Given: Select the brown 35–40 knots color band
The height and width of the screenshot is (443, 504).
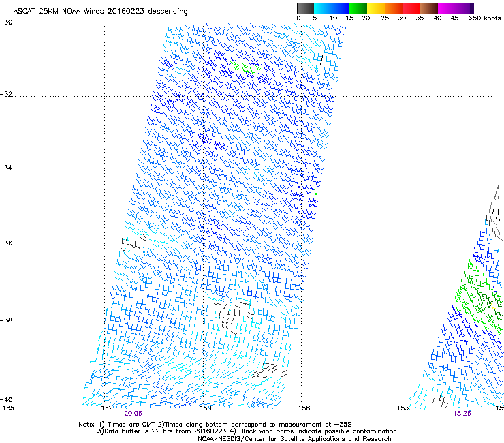Looking at the screenshot, I should point(429,8).
